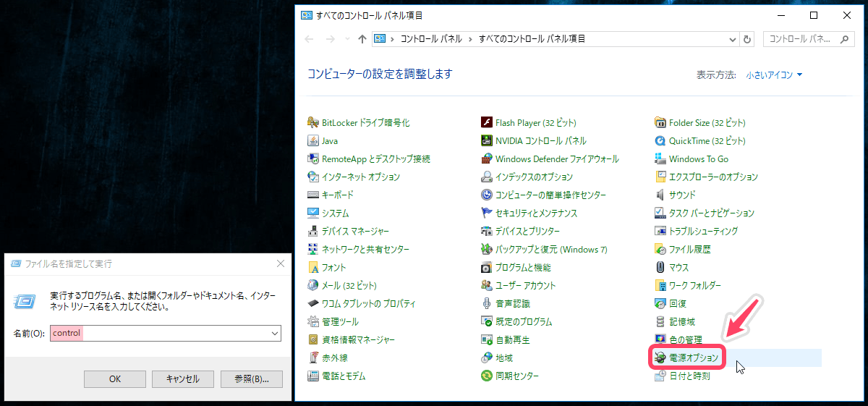868x406 pixels.
Task: Click the システム icon
Action: pos(313,213)
